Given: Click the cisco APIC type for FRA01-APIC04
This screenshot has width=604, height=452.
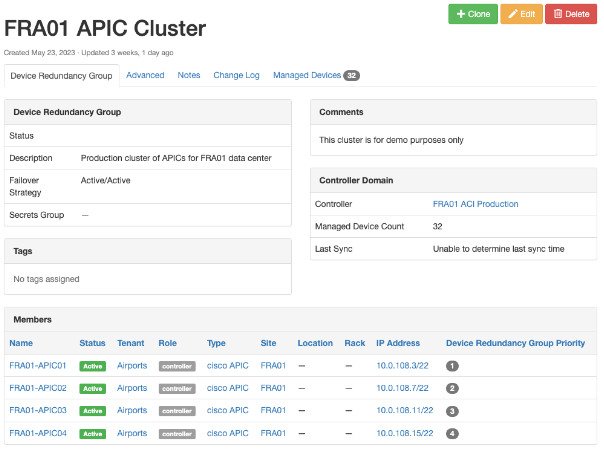Looking at the screenshot, I should 227,434.
